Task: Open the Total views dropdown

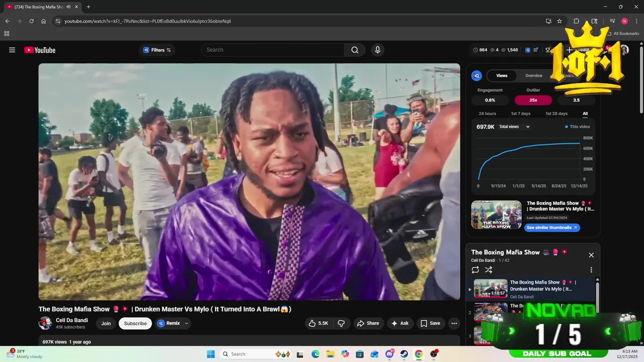Action: pos(514,127)
